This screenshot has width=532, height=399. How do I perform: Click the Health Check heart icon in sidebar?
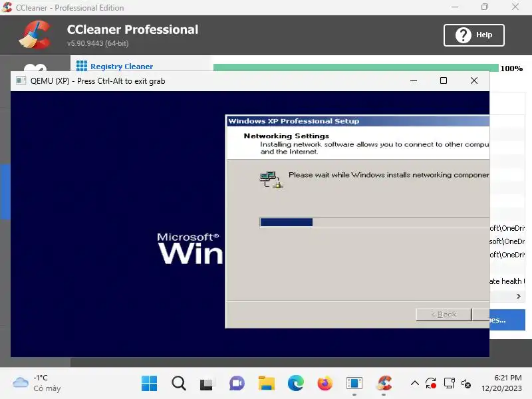pos(35,68)
